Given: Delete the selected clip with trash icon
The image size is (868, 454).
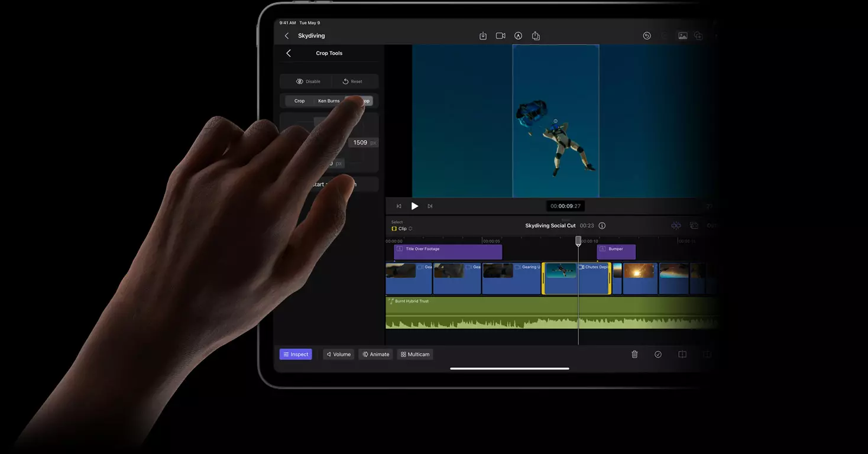Looking at the screenshot, I should (x=634, y=355).
